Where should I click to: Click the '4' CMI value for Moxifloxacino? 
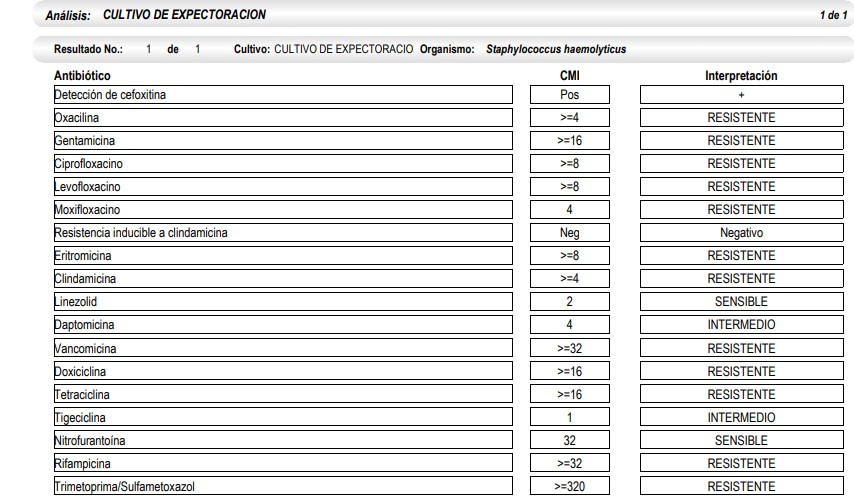pos(570,210)
